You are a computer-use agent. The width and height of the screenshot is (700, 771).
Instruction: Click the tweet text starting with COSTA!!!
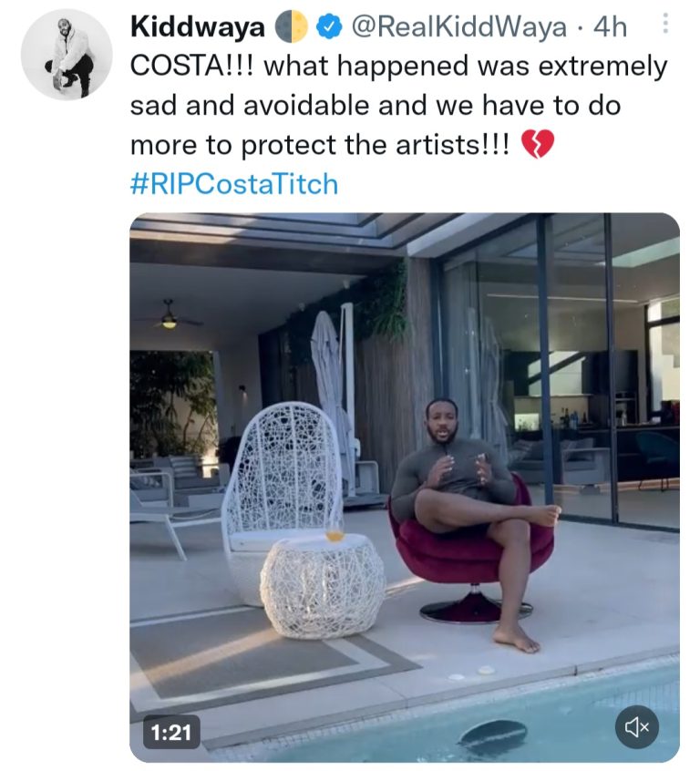(398, 106)
